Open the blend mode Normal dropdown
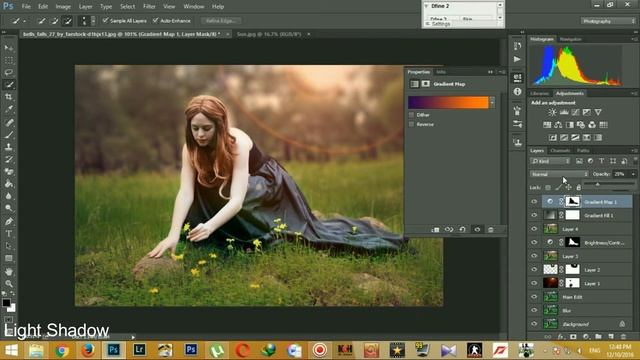640x360 pixels. pos(559,174)
